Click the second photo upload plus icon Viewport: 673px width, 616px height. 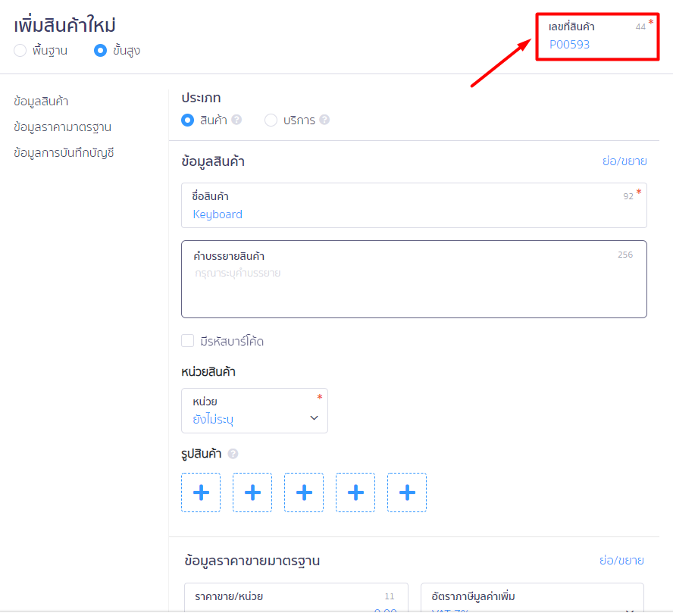tap(252, 492)
